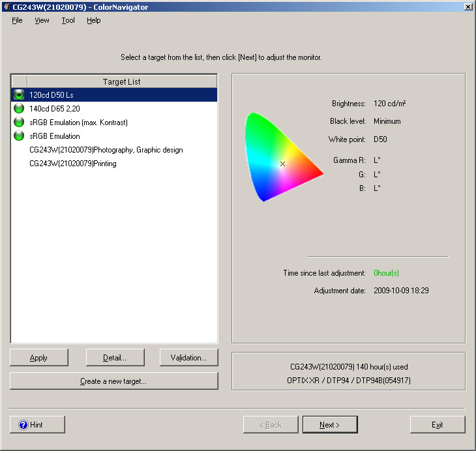Viewport: 476px width, 451px height.
Task: Select sRGB Emulation (max. Kontrast) target
Action: (114, 122)
